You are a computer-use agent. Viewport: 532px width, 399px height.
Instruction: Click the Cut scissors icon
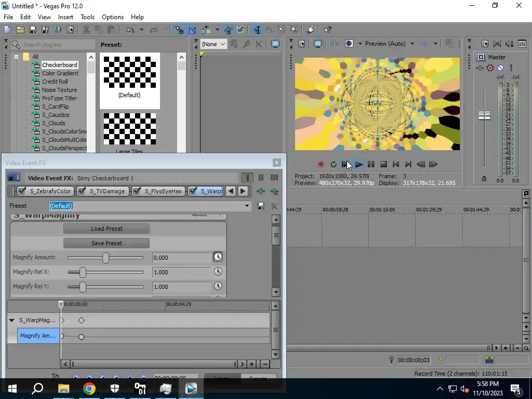tap(86, 30)
